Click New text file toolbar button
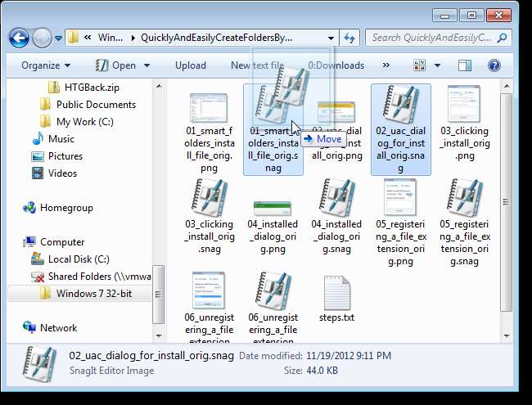 pyautogui.click(x=258, y=65)
